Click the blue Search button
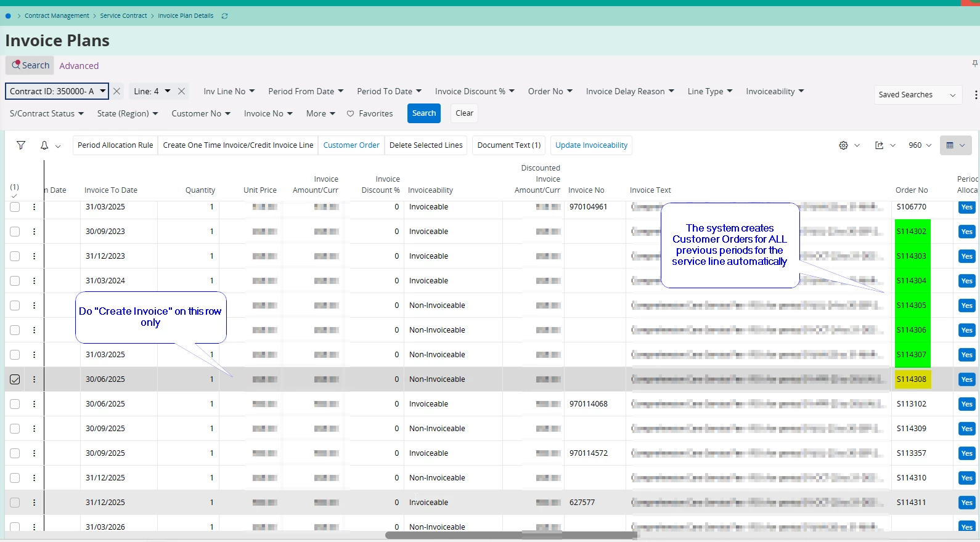 click(x=424, y=113)
